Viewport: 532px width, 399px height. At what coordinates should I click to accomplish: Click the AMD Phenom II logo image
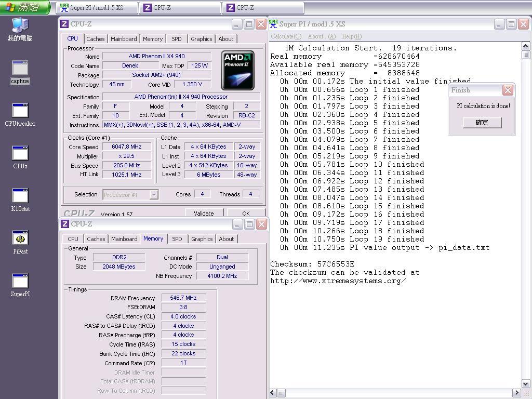click(237, 70)
